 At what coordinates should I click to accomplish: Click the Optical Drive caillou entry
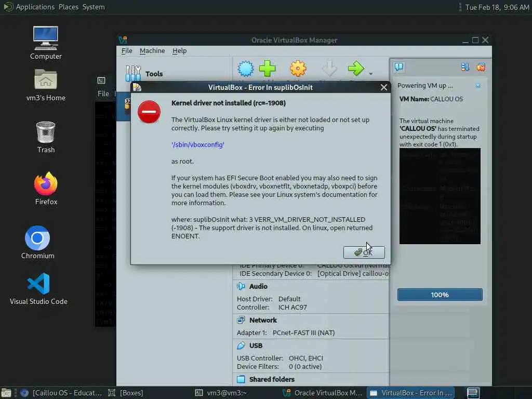pyautogui.click(x=353, y=273)
